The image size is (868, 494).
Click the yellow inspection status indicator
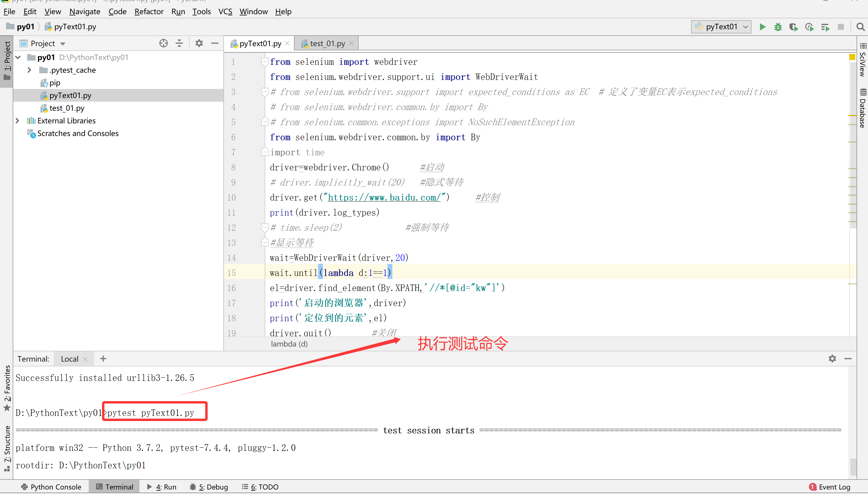click(x=852, y=57)
